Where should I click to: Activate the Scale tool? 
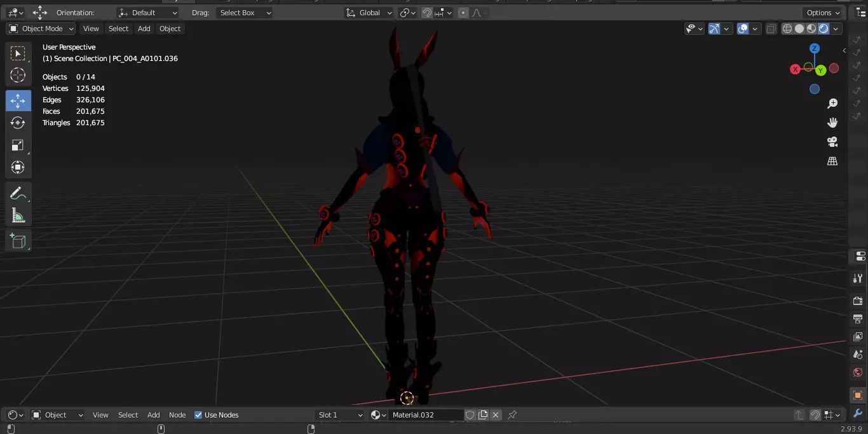pos(18,145)
